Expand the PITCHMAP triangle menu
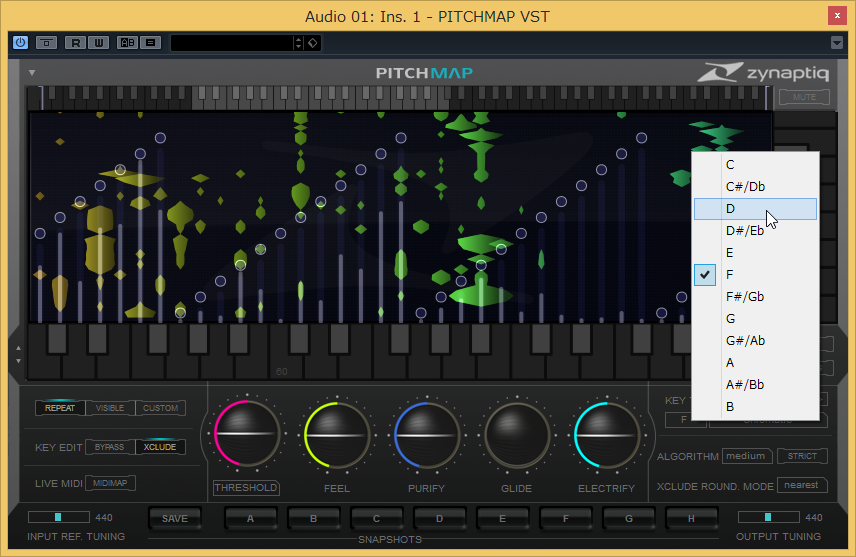This screenshot has width=856, height=557. (32, 73)
